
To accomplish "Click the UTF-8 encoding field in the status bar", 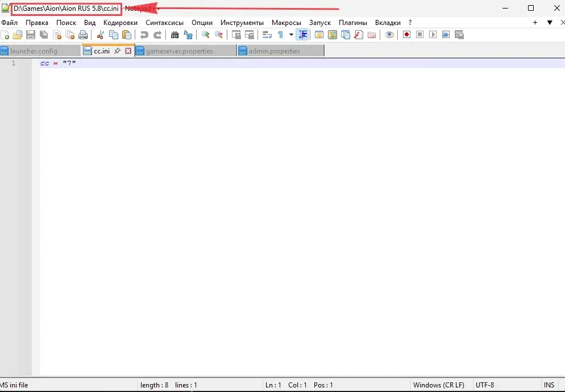I will (485, 385).
